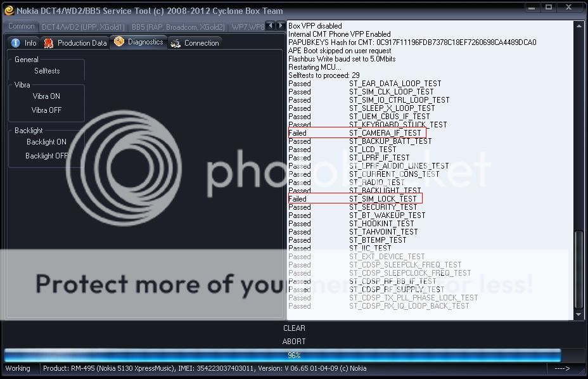Abort the running operation with ABORT

click(x=294, y=342)
